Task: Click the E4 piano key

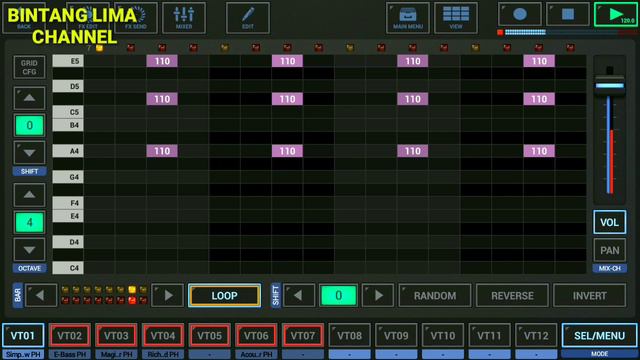Action: click(x=68, y=216)
